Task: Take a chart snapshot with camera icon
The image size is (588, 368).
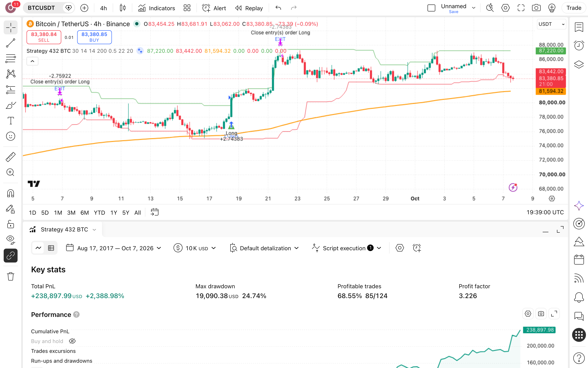Action: point(536,8)
